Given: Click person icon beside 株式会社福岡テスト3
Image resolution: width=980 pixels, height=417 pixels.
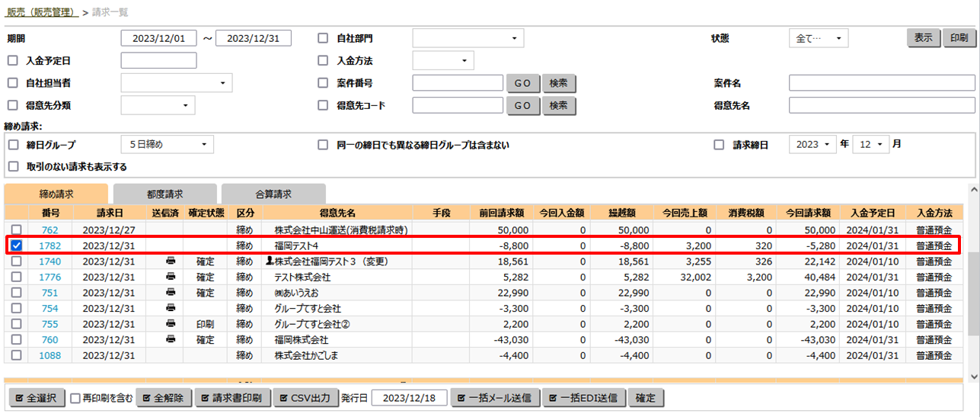Looking at the screenshot, I should [269, 261].
